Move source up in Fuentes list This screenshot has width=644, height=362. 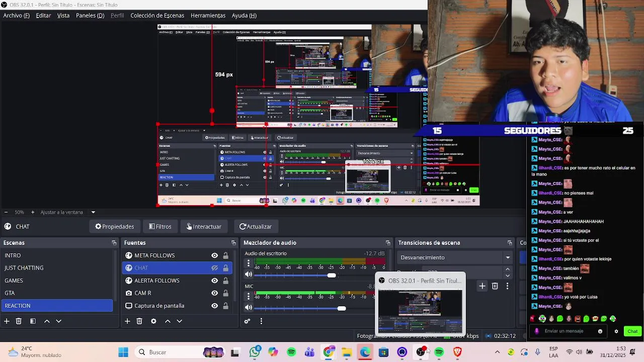pos(168,321)
